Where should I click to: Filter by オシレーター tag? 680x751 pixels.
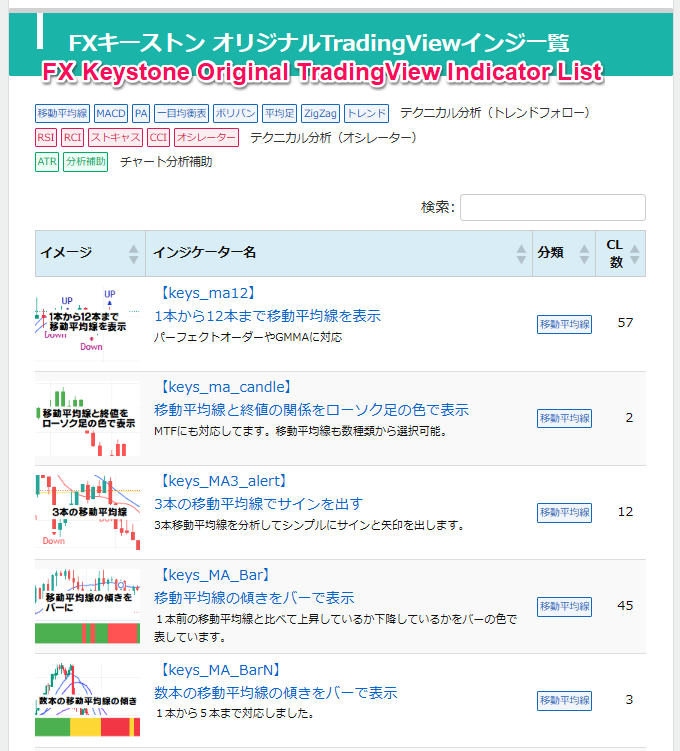(x=206, y=137)
